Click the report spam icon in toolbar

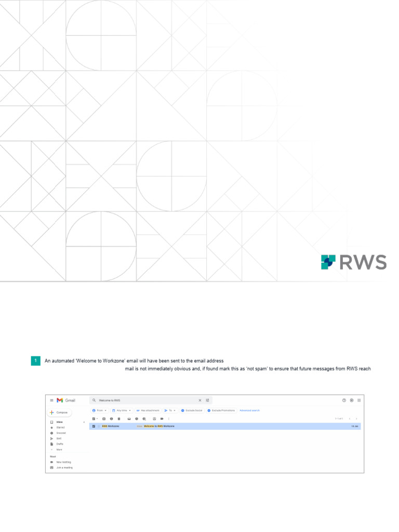pyautogui.click(x=111, y=418)
